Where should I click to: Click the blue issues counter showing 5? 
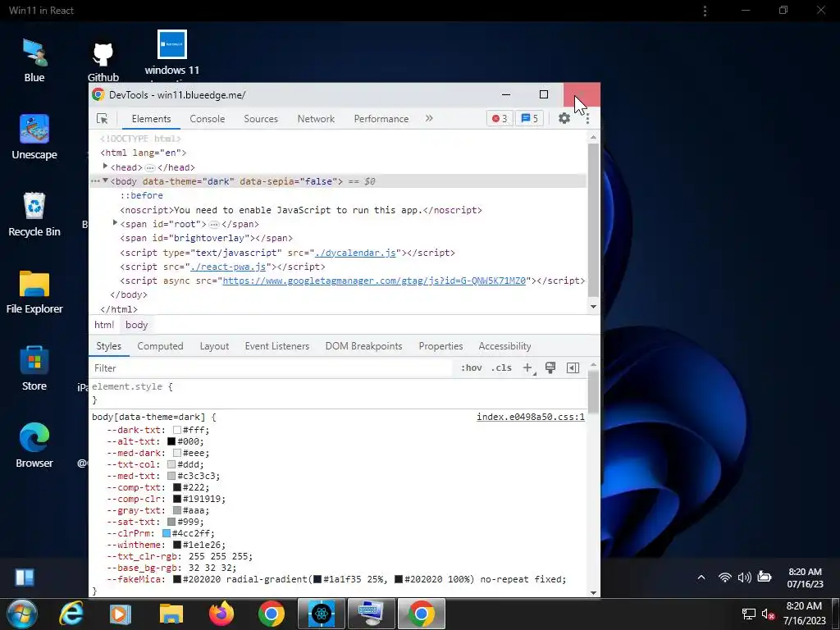529,118
